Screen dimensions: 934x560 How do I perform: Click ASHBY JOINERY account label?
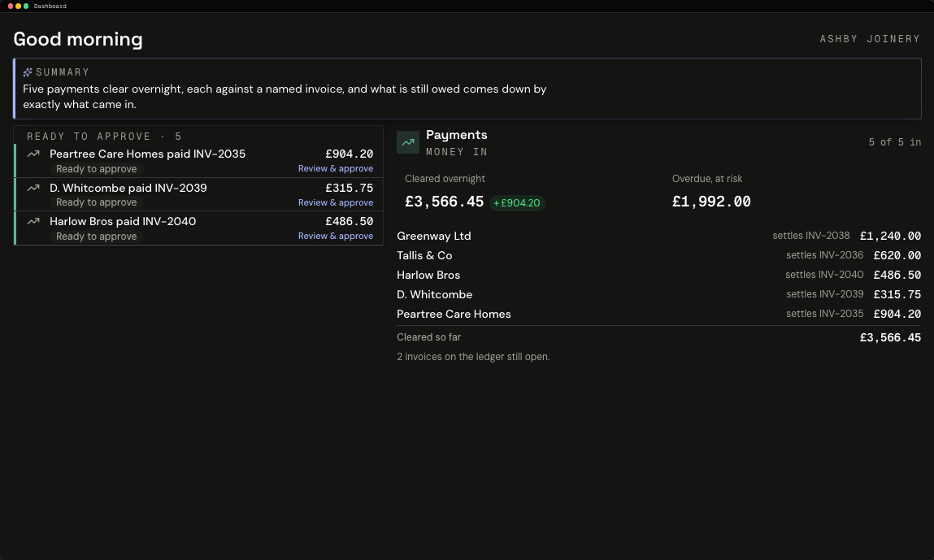(x=871, y=39)
